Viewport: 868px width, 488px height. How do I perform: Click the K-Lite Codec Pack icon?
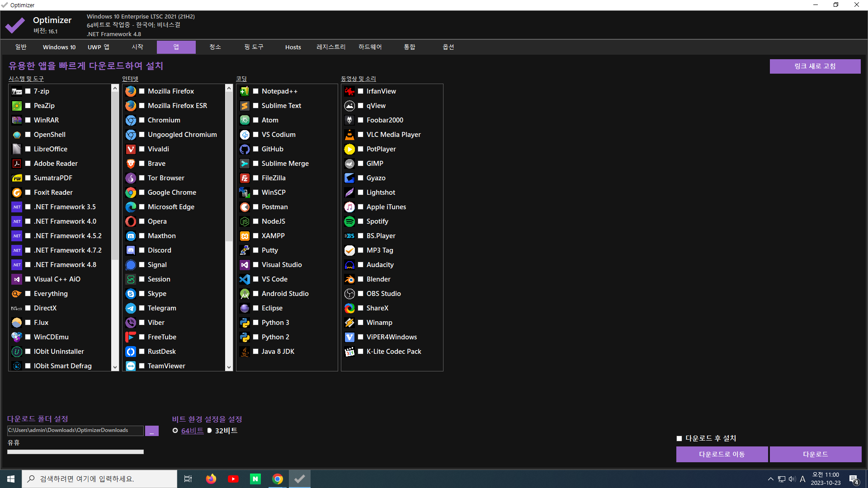(x=349, y=352)
